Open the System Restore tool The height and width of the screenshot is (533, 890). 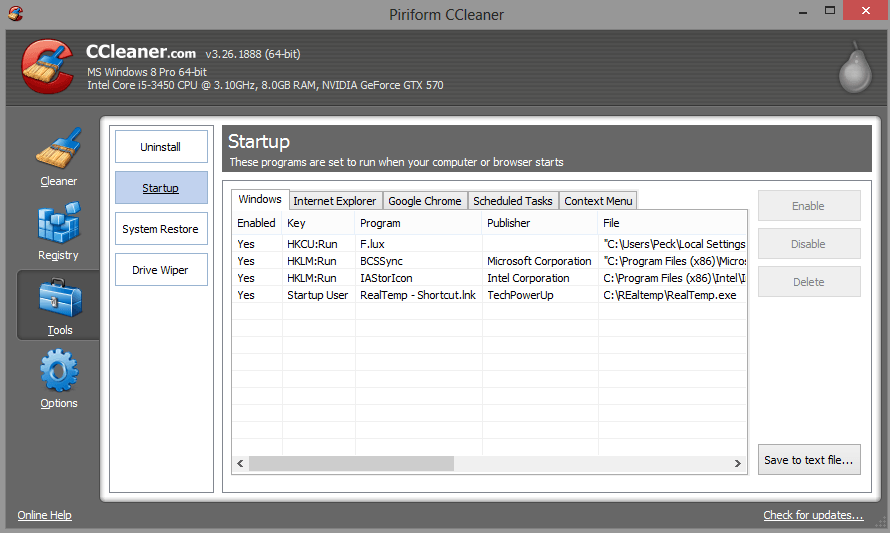pyautogui.click(x=161, y=229)
